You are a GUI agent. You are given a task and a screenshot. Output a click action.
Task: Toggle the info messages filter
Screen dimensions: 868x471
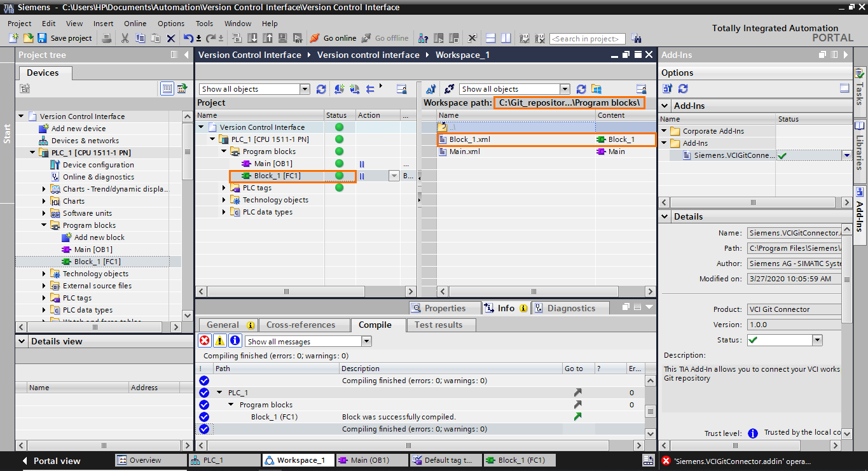coord(234,340)
